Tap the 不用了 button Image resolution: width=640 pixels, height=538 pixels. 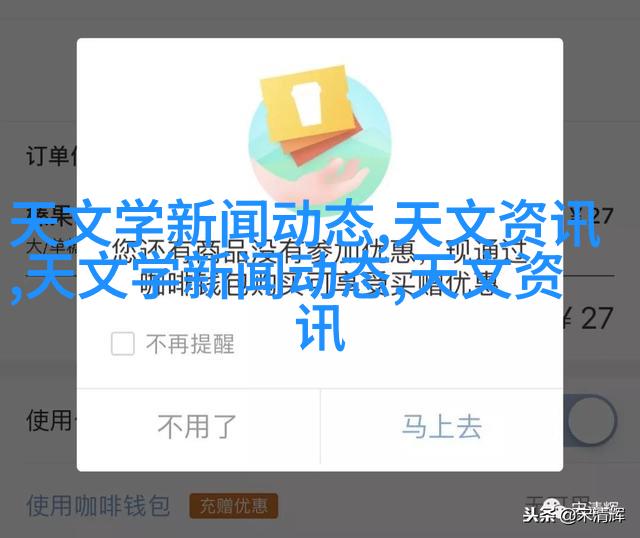coord(198,427)
